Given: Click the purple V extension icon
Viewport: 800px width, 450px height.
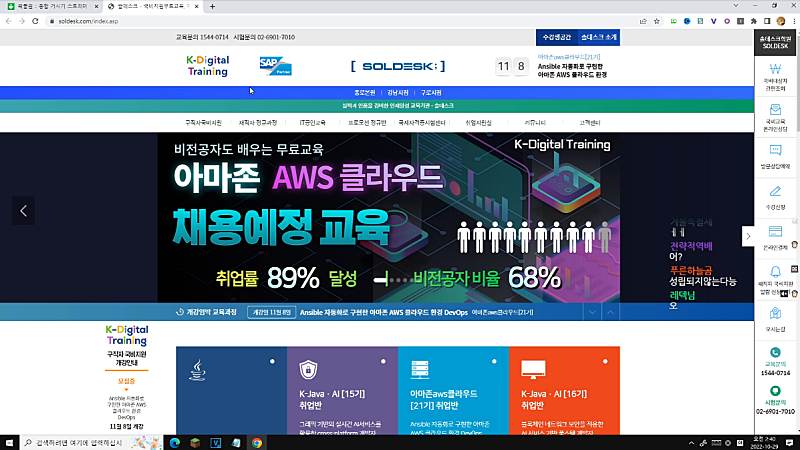Looking at the screenshot, I should click(713, 21).
